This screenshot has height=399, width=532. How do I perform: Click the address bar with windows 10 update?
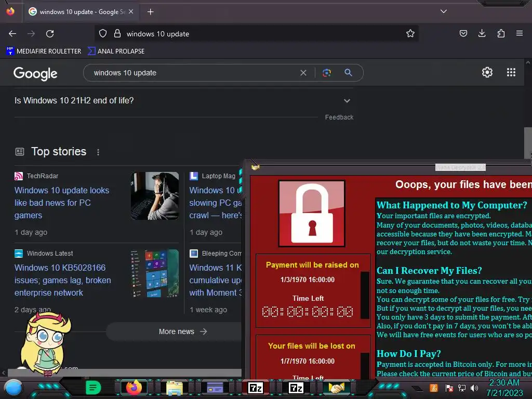pyautogui.click(x=256, y=34)
